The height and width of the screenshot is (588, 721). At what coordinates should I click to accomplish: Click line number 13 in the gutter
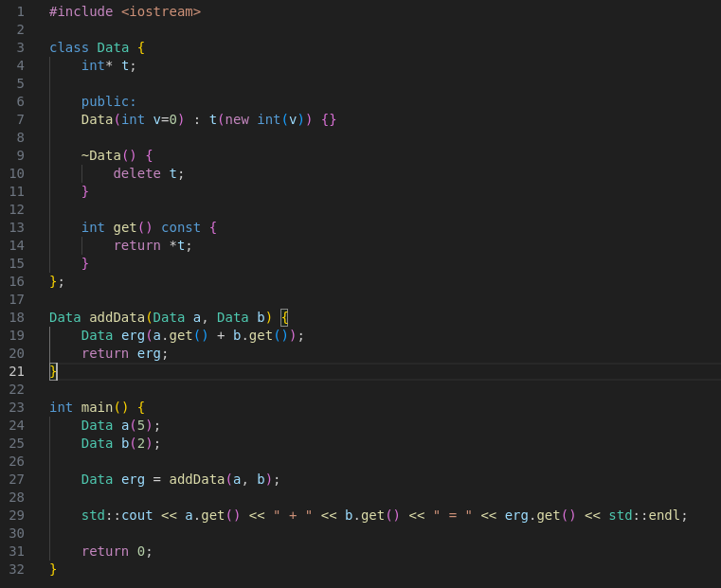coord(16,227)
